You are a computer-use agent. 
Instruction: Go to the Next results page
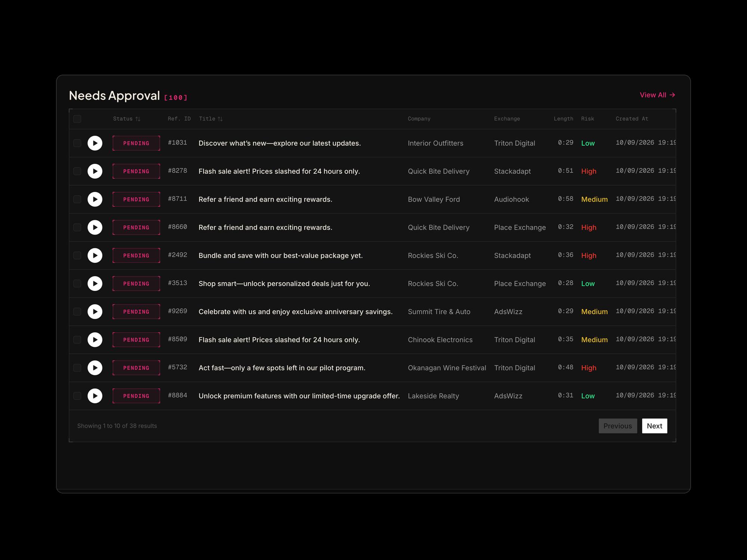[654, 426]
